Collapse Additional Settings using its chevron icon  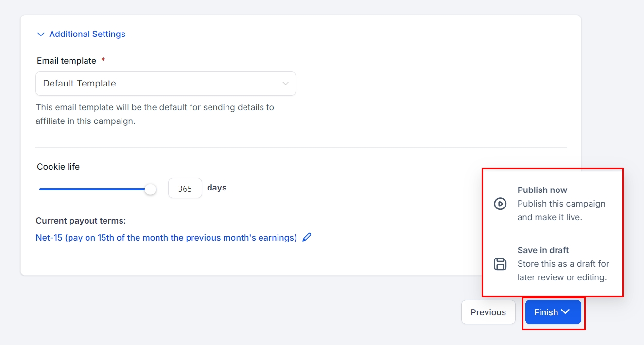click(x=41, y=34)
